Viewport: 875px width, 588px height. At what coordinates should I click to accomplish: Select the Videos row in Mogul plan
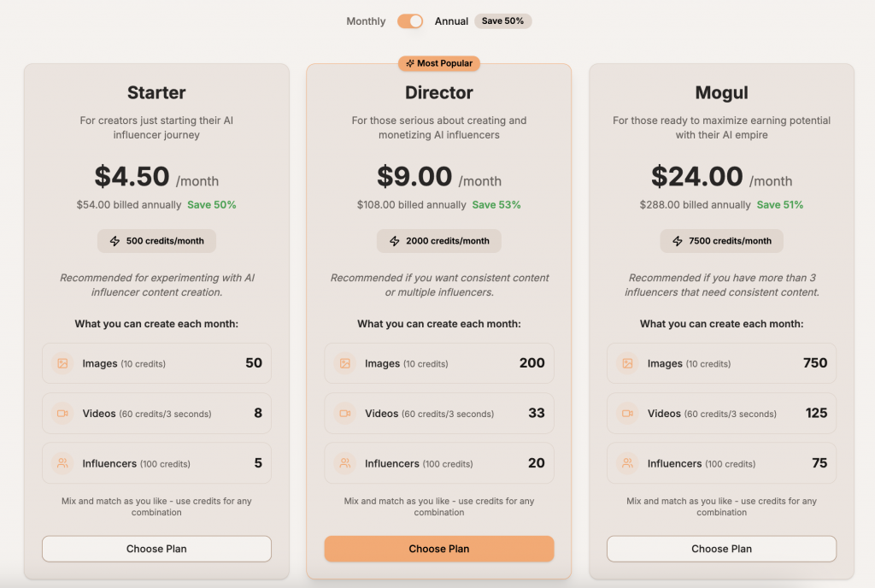(x=721, y=414)
